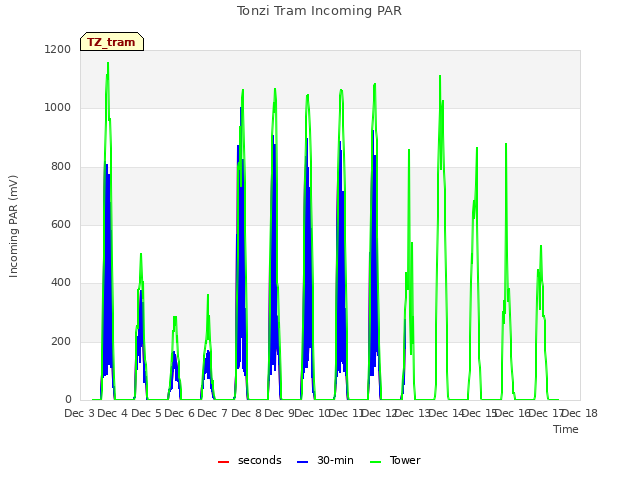This screenshot has height=480, width=640.
Task: Click the Dec 6 x-axis date label
Action: 179,413
